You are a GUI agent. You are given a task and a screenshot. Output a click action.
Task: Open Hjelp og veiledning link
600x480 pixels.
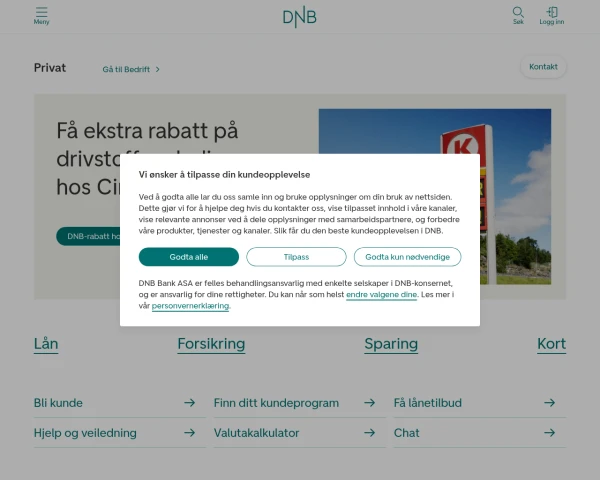coord(85,433)
